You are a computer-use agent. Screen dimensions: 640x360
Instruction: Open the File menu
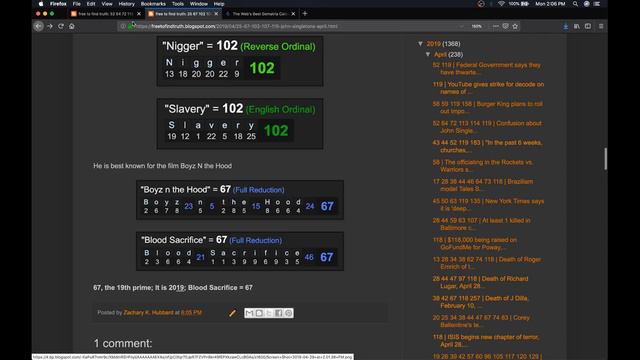76,4
